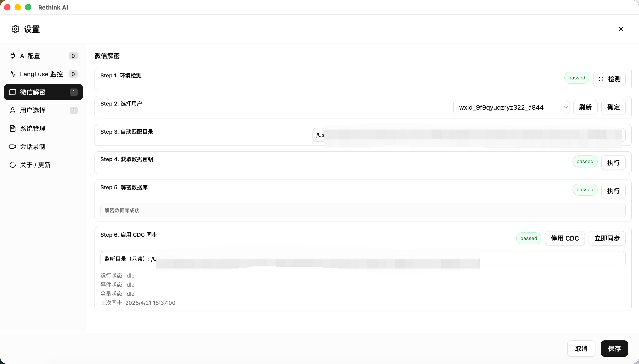
Task: Disable sync via 停用 CDC button
Action: 565,238
